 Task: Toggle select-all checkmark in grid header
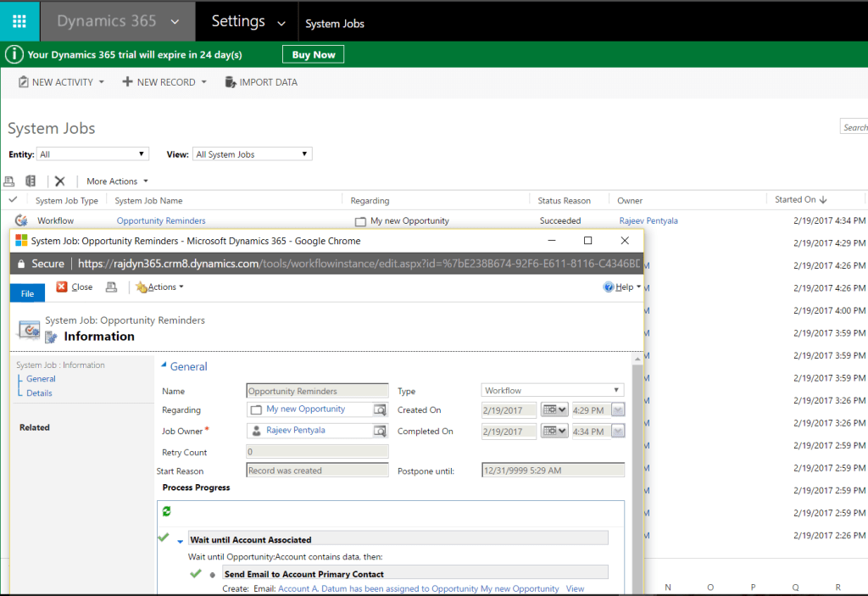tap(13, 200)
